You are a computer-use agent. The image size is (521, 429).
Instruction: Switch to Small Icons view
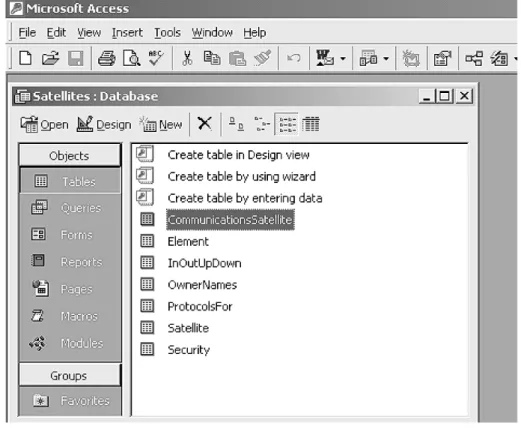(x=262, y=124)
